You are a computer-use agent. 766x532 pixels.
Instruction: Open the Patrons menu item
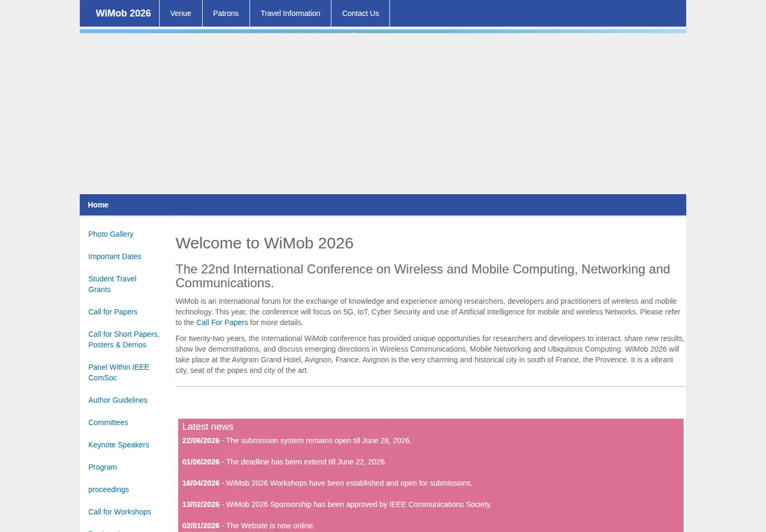(x=226, y=13)
